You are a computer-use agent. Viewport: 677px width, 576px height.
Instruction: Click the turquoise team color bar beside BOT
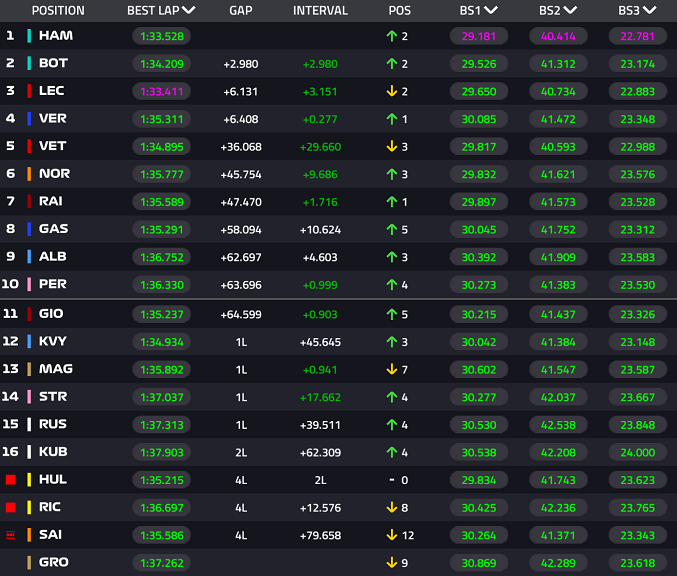tap(29, 63)
